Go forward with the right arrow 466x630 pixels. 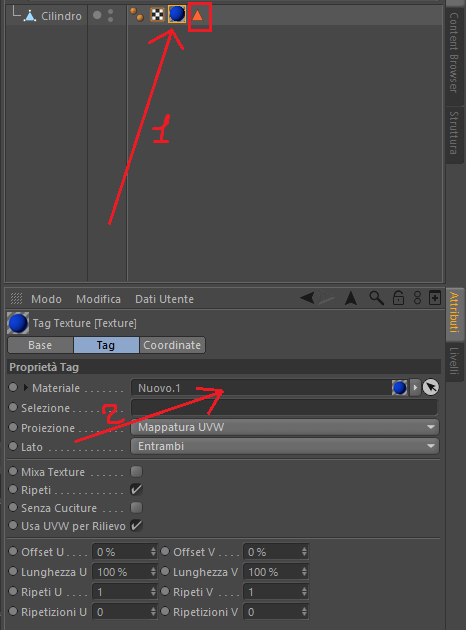tap(327, 298)
